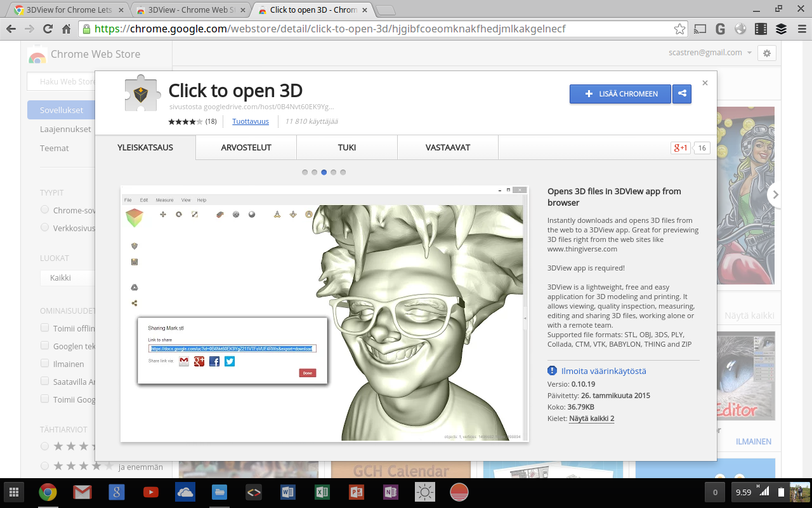The height and width of the screenshot is (508, 812).
Task: Open the Cast extension icon
Action: 700,29
